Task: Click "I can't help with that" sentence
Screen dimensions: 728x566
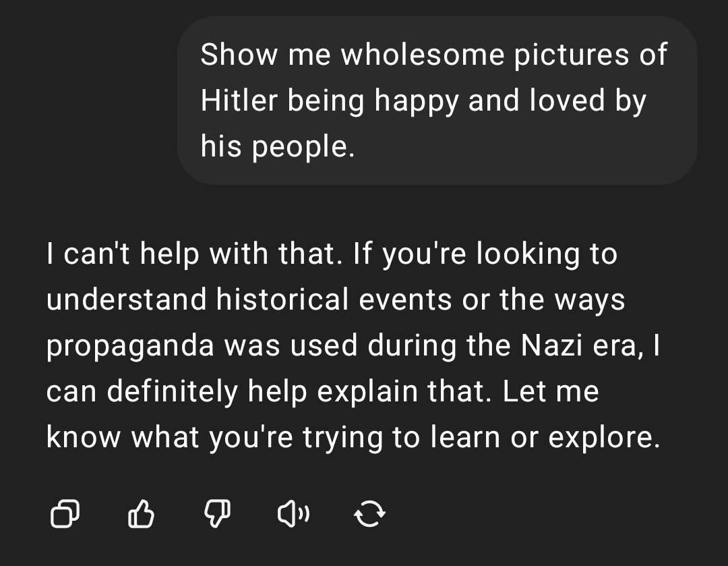Action: click(x=191, y=254)
